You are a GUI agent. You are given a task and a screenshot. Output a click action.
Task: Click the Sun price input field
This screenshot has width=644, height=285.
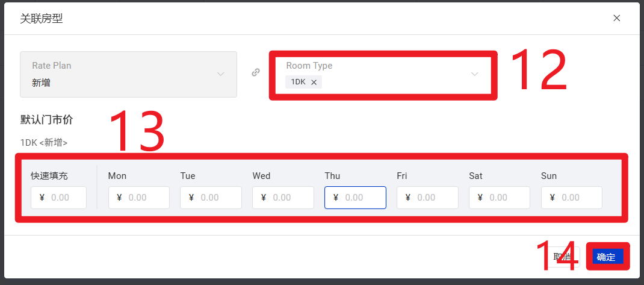[x=578, y=198]
